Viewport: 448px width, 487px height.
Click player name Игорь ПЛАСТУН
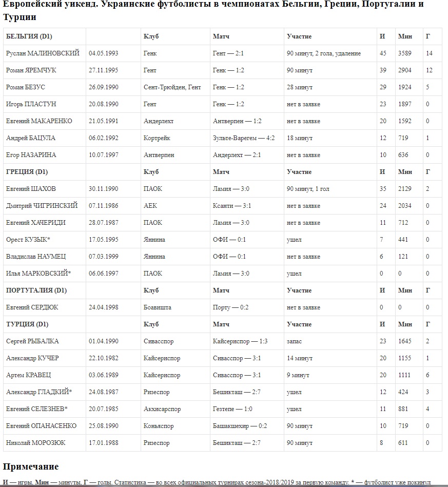point(34,104)
